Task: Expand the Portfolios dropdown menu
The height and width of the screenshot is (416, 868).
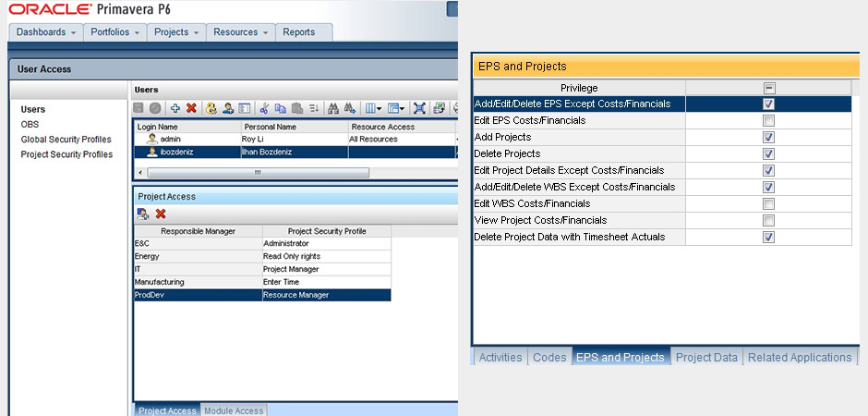Action: (x=115, y=32)
